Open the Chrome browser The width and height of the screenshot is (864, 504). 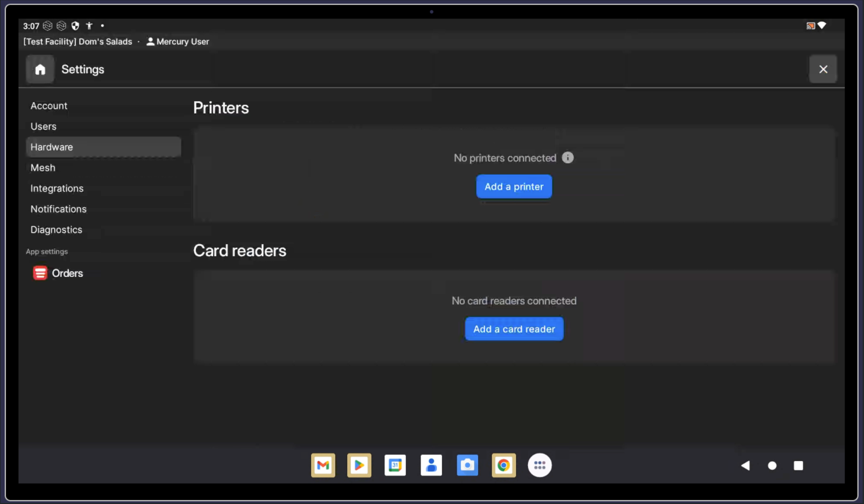504,465
